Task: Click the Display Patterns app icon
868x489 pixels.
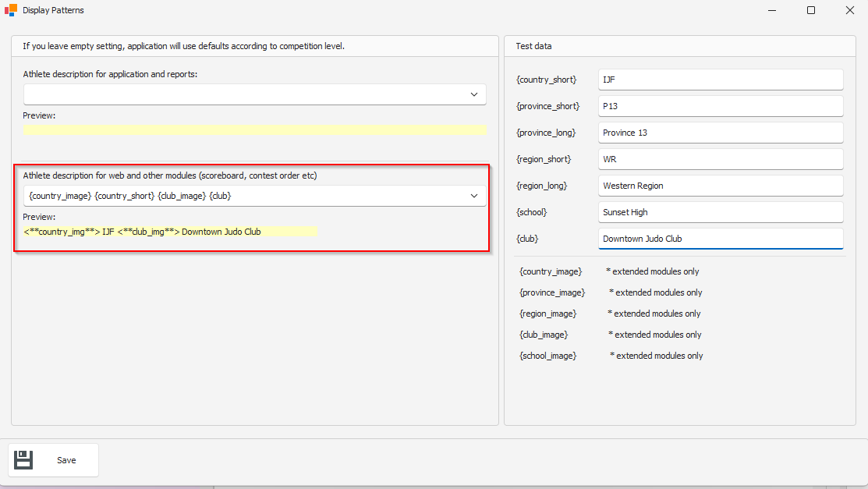Action: (11, 10)
